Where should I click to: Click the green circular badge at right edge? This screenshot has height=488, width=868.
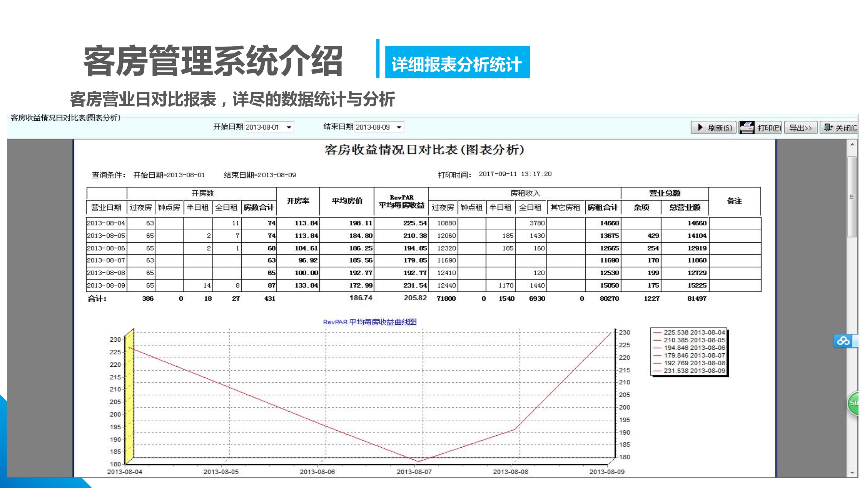(854, 403)
